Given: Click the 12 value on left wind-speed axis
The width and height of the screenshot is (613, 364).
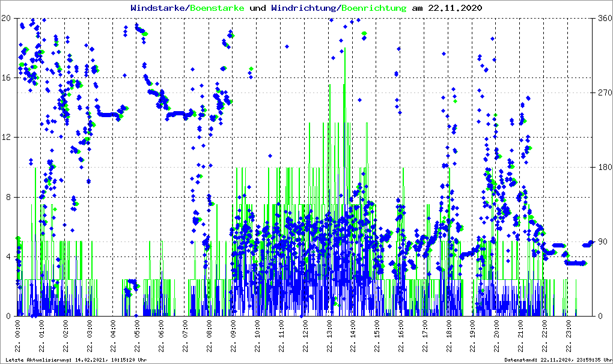Looking at the screenshot, I should [x=7, y=138].
